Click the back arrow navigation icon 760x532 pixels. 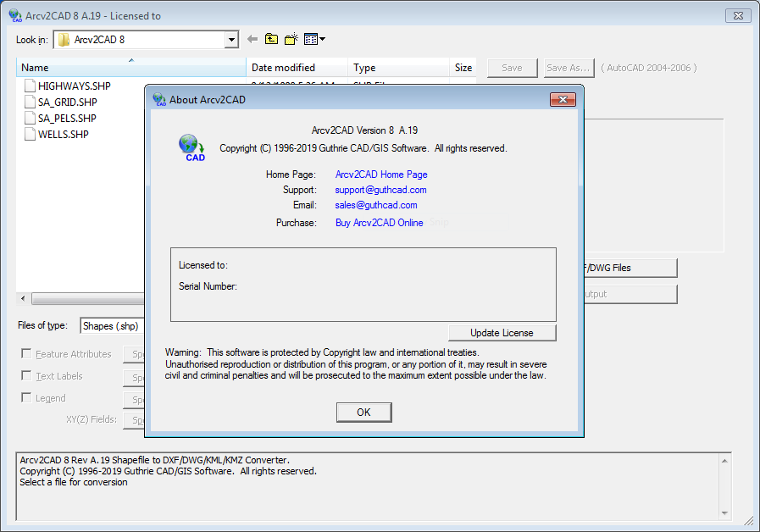tap(252, 39)
